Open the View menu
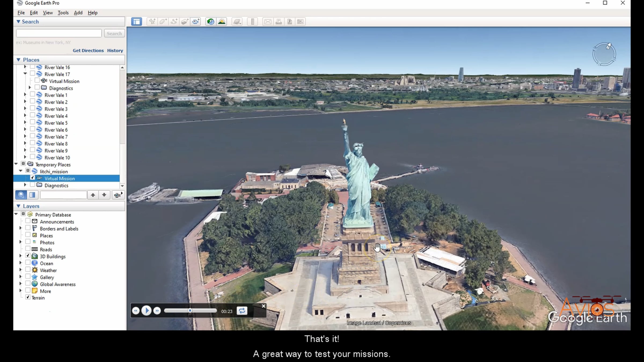Screen dimensions: 644x362 pyautogui.click(x=48, y=13)
